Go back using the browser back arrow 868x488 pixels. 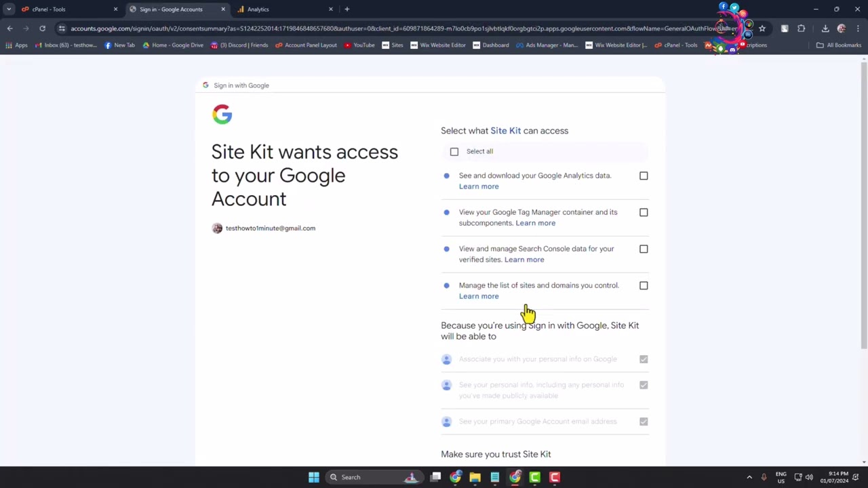(9, 28)
